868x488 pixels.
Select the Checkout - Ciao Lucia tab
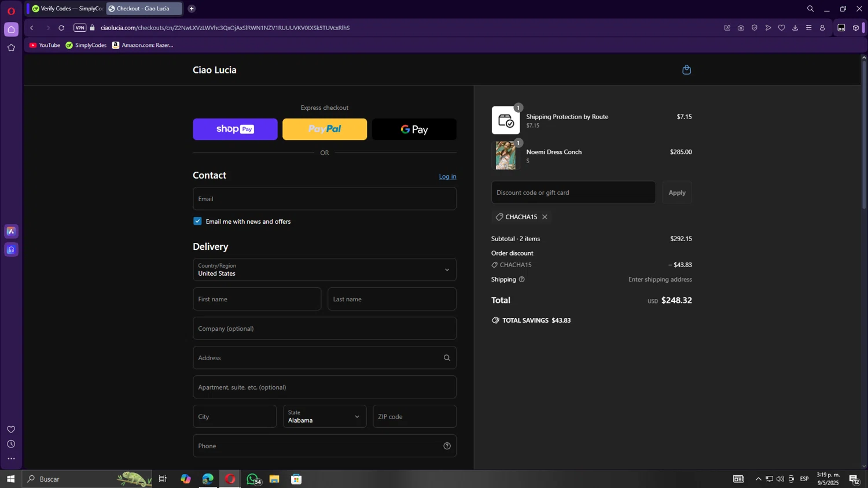(x=144, y=9)
